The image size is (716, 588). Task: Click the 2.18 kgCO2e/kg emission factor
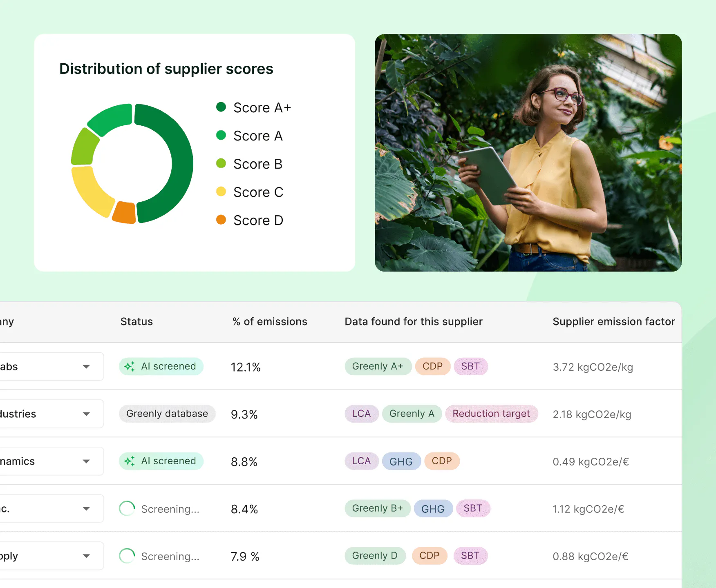[592, 414]
